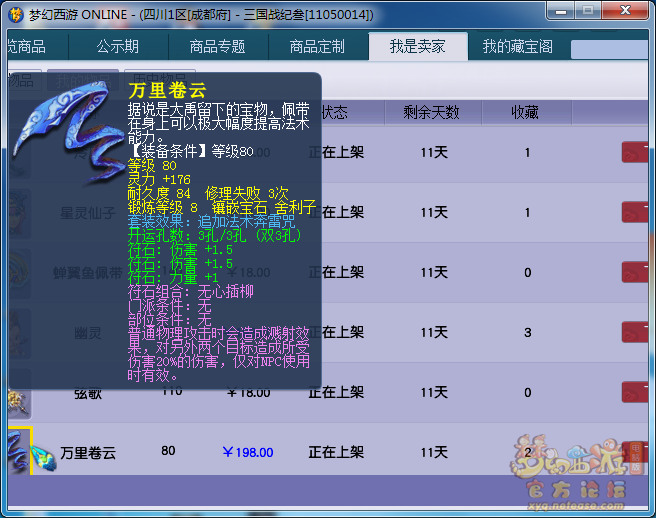Viewport: 656px width, 518px height.
Task: Close the 梦幻西游 window
Action: click(625, 11)
